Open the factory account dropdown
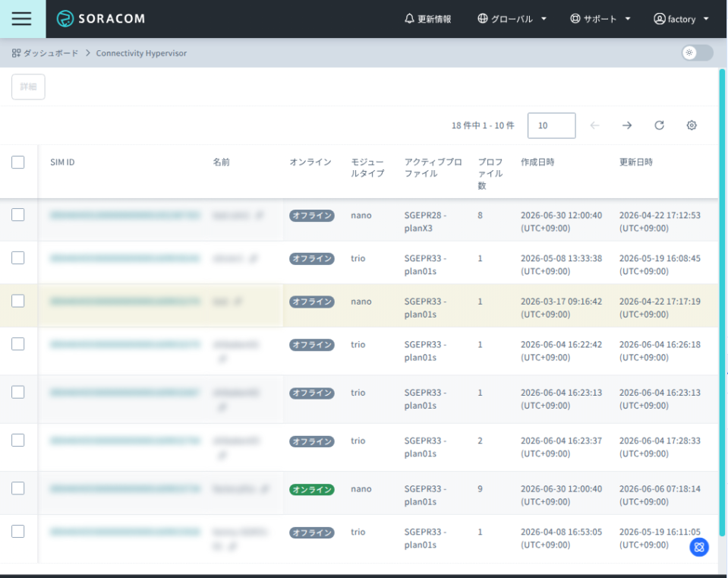 click(681, 19)
